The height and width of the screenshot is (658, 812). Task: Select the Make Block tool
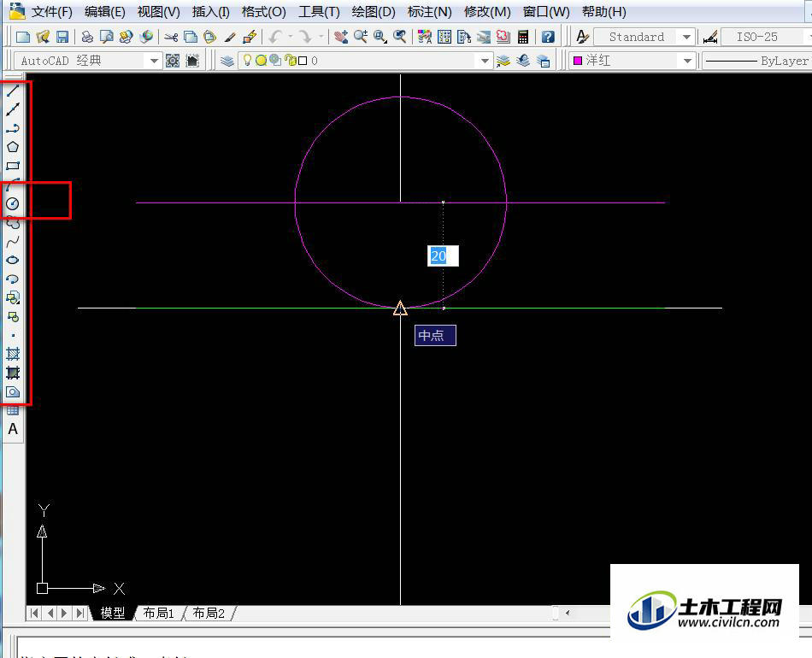(13, 317)
